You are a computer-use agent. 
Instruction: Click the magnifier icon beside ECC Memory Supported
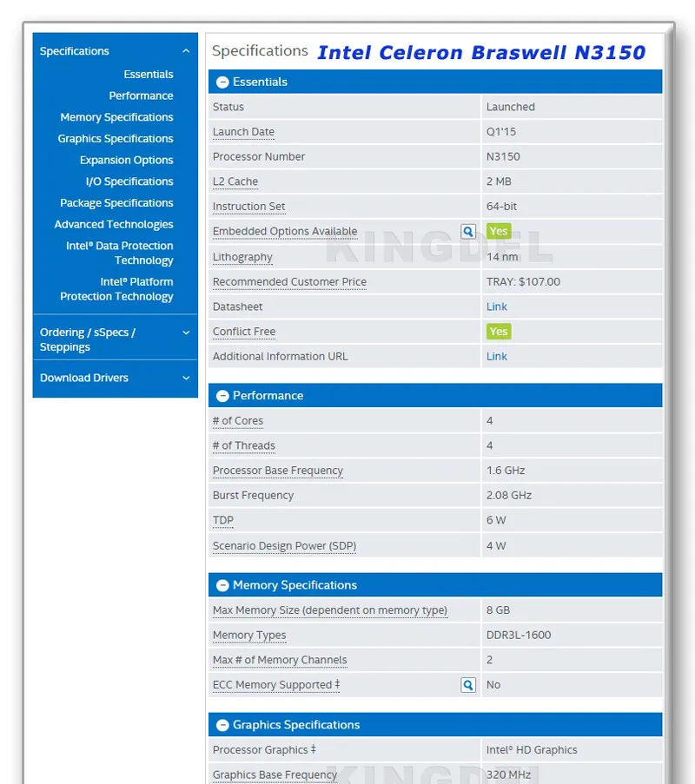tap(467, 684)
